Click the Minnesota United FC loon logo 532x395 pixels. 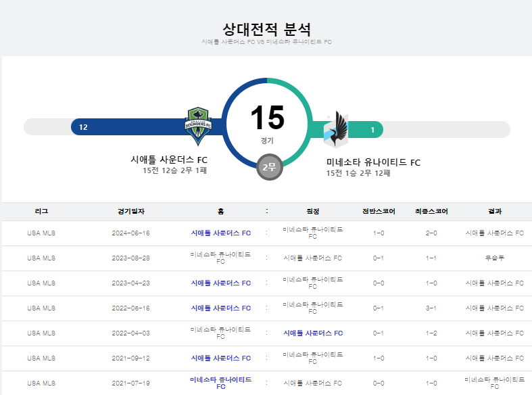click(x=336, y=129)
